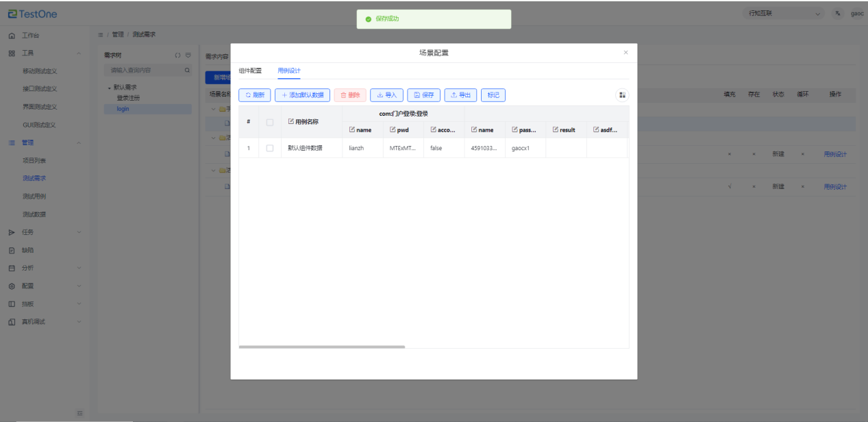Click the dialog table horizontal scrollbar
The height and width of the screenshot is (422, 868).
(322, 347)
